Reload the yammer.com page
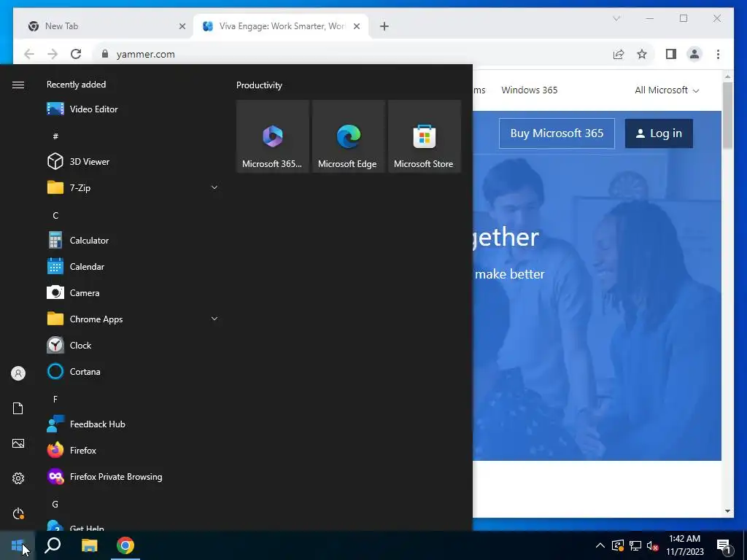 click(76, 54)
